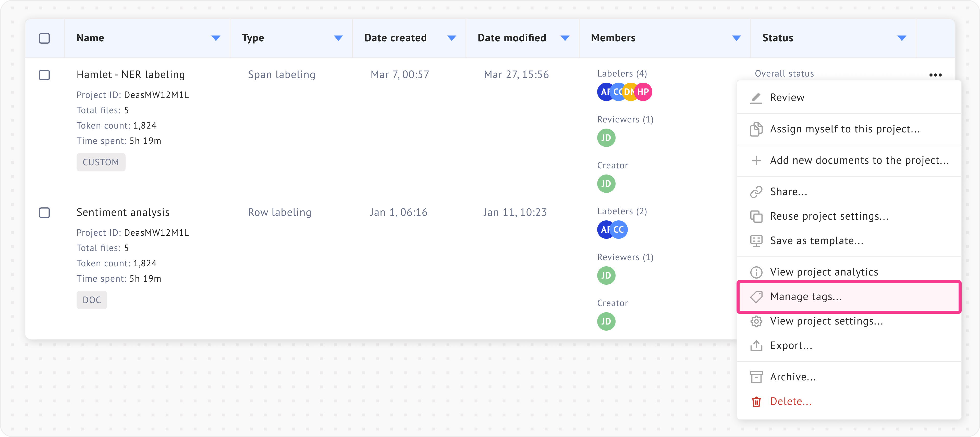
Task: Click the export upload arrow icon
Action: [x=756, y=346]
